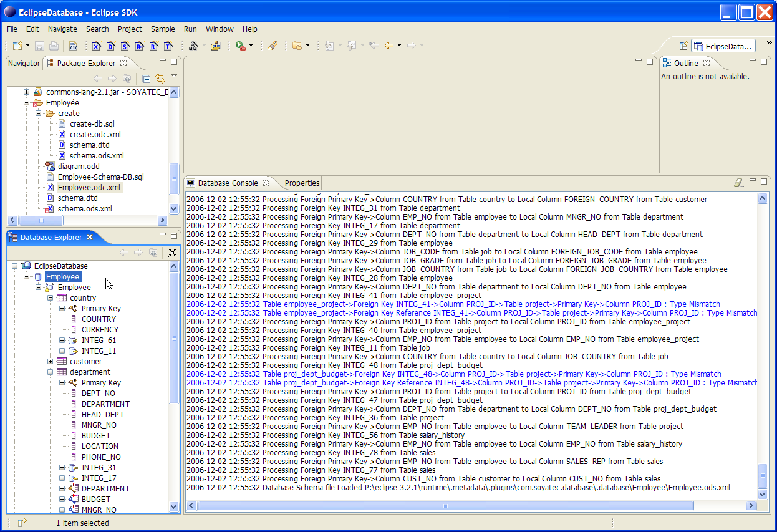777x532 pixels.
Task: Click the new DTD file 'D' toolbar icon
Action: [111, 46]
